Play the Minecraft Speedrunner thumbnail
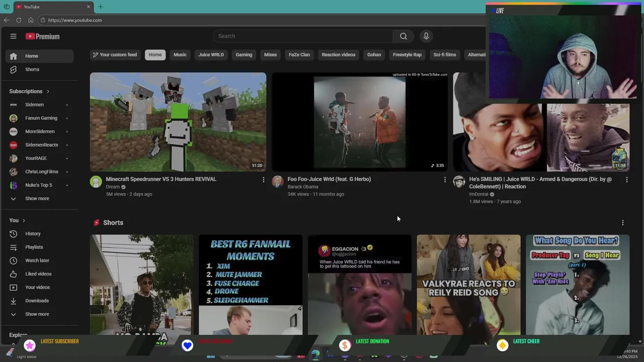 [178, 122]
